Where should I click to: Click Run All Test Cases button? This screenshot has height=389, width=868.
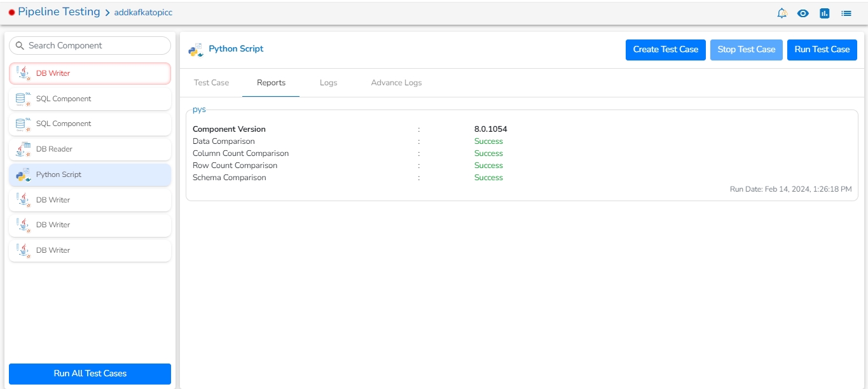coord(90,374)
